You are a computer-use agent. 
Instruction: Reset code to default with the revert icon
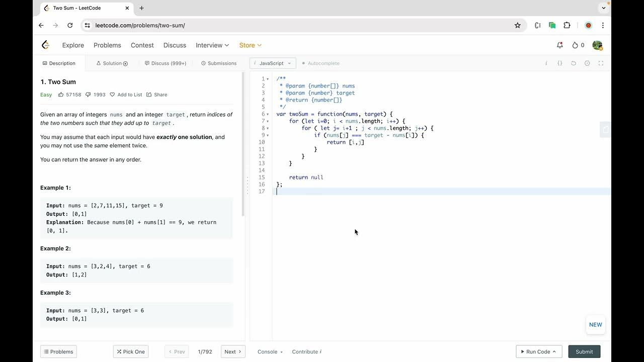(574, 63)
